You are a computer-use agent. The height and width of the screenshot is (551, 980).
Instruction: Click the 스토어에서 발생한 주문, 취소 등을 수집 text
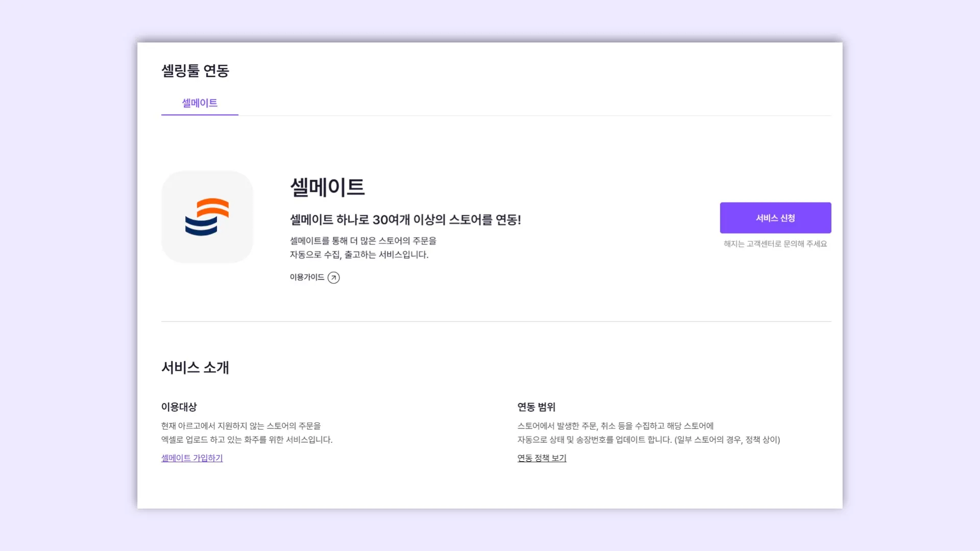pos(615,426)
